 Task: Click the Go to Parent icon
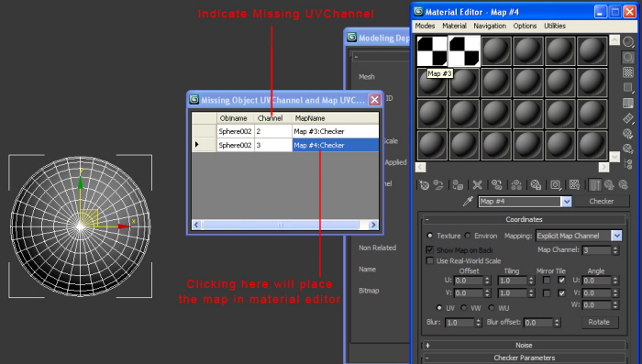609,185
